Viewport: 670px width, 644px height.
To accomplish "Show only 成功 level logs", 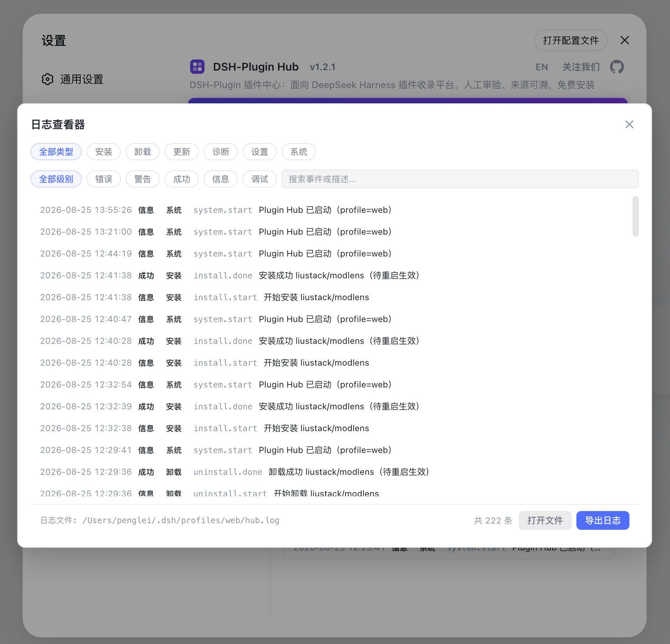I will tap(182, 179).
